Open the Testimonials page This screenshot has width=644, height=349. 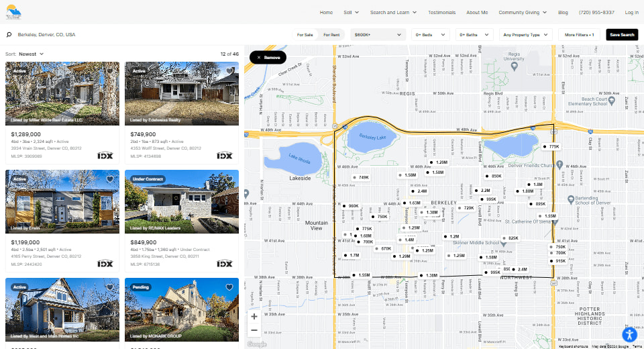coord(441,12)
